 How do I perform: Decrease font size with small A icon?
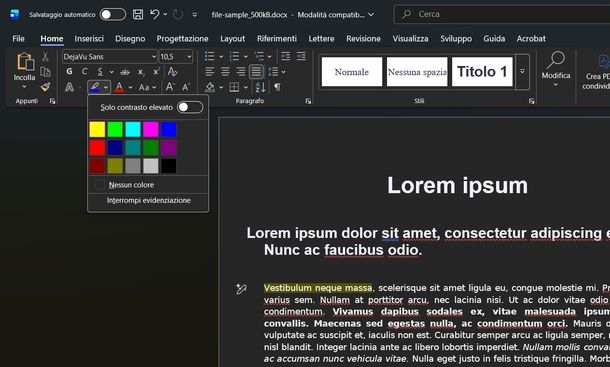click(186, 87)
